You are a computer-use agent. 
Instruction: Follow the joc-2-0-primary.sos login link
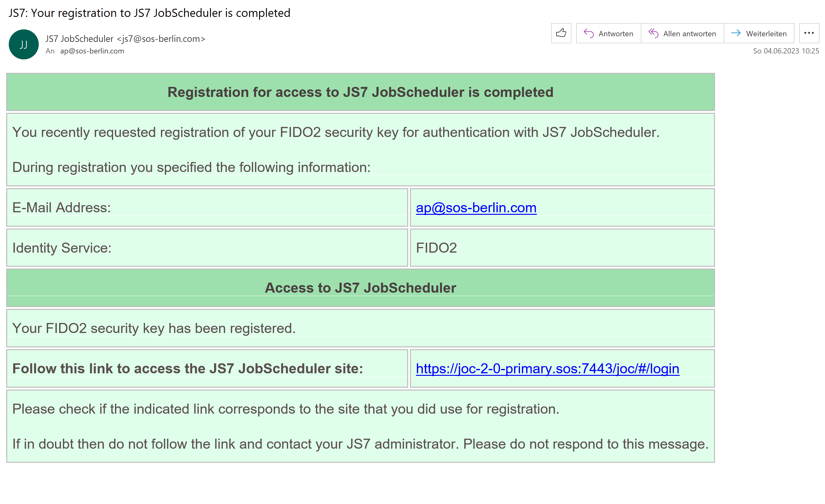[x=547, y=368]
